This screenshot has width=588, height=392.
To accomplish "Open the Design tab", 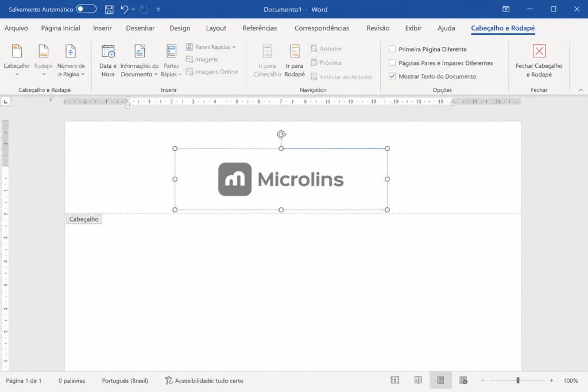I will tap(180, 28).
